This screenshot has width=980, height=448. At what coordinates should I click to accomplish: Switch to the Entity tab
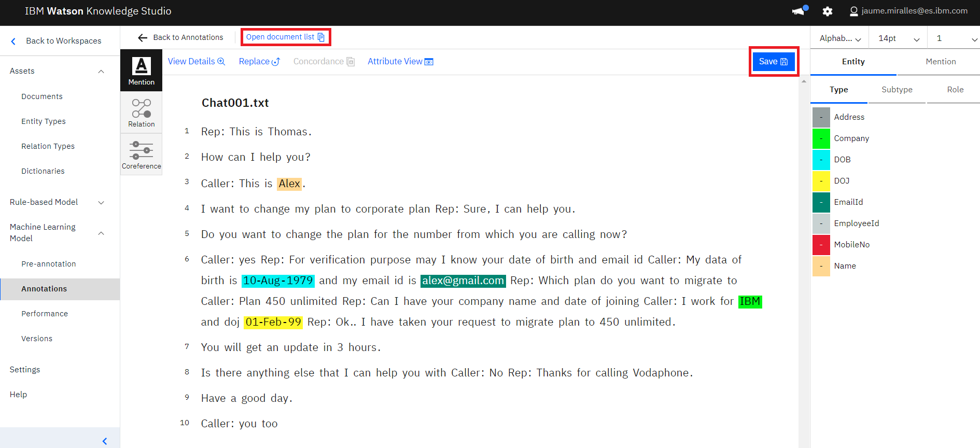click(853, 62)
